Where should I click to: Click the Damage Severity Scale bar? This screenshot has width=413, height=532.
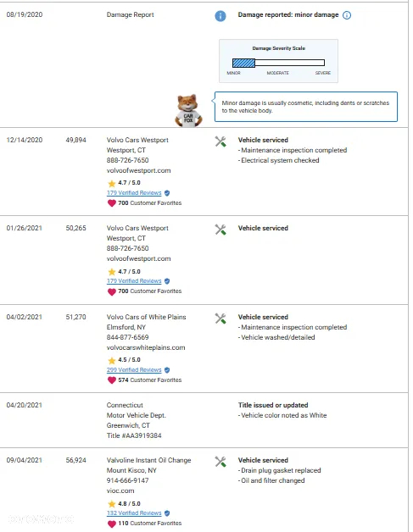(278, 63)
